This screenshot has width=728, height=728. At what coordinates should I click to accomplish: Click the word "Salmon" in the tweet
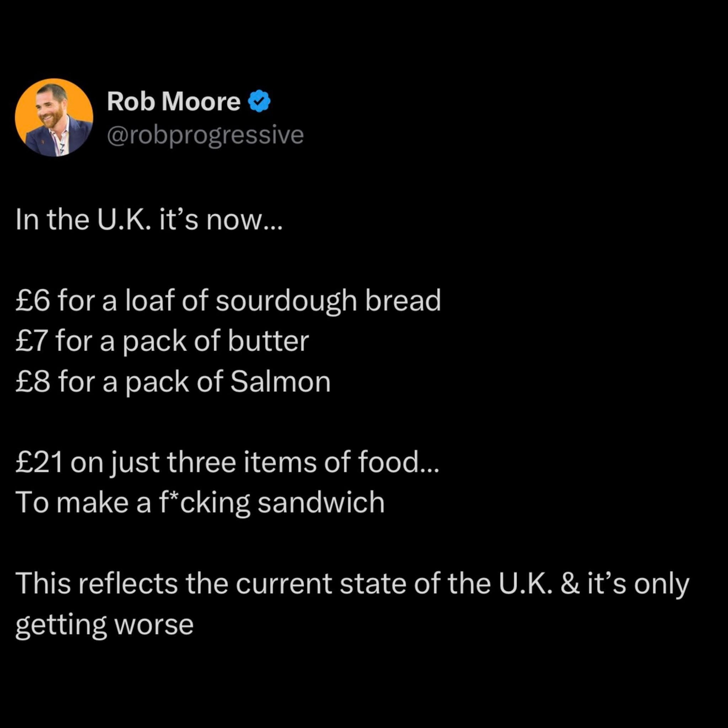click(x=280, y=382)
